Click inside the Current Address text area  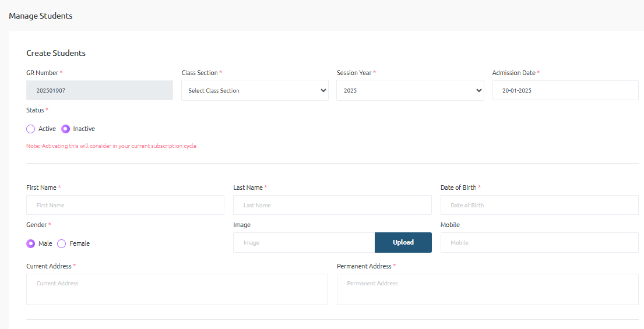click(x=177, y=289)
